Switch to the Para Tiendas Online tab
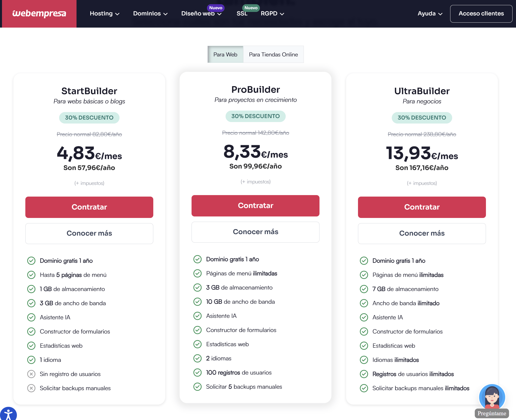Screen dimensions: 516x420 click(x=273, y=54)
